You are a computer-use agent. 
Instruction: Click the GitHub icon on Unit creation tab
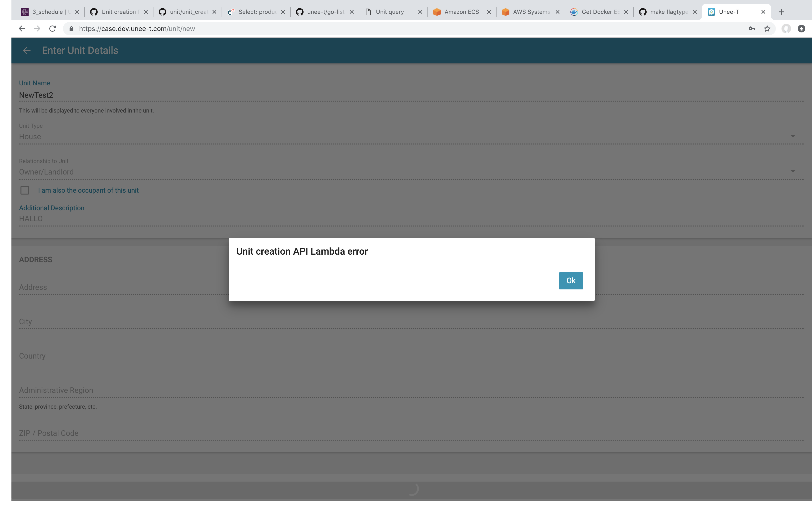tap(94, 11)
